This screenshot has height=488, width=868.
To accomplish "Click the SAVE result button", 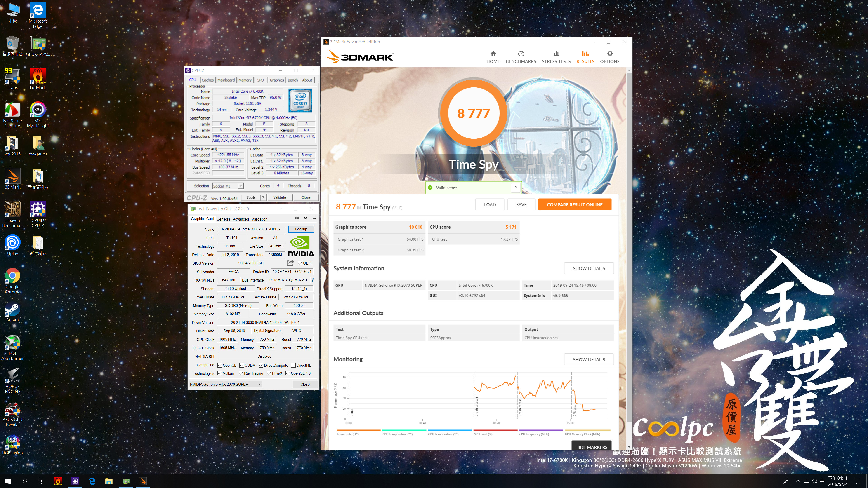I will [521, 204].
